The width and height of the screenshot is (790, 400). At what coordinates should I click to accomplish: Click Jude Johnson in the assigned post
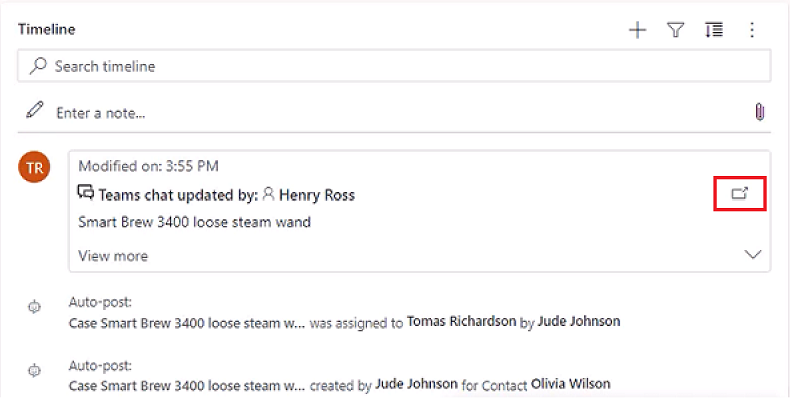578,322
